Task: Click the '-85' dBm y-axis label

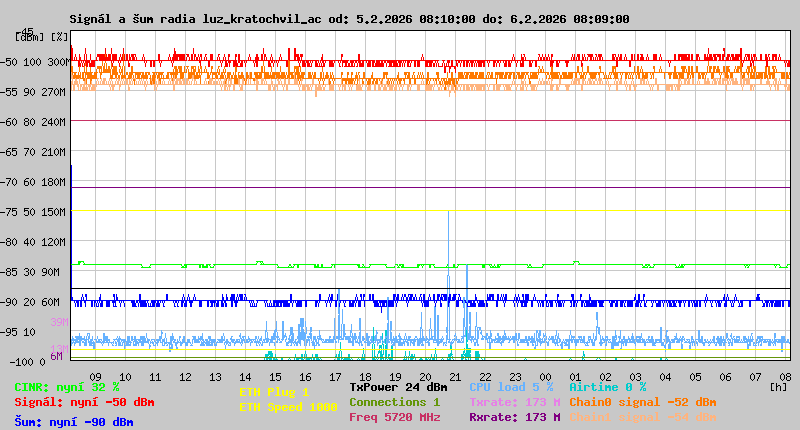Action: (x=9, y=272)
